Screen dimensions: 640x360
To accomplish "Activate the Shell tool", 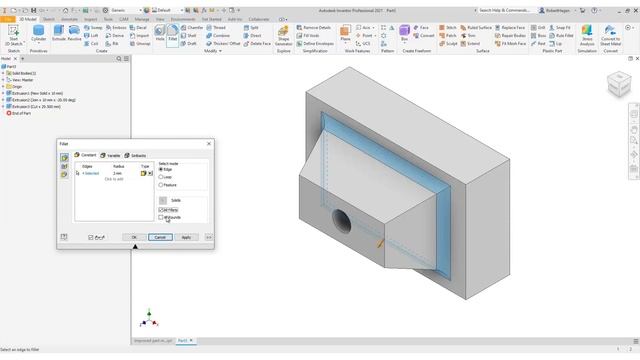I will (189, 36).
